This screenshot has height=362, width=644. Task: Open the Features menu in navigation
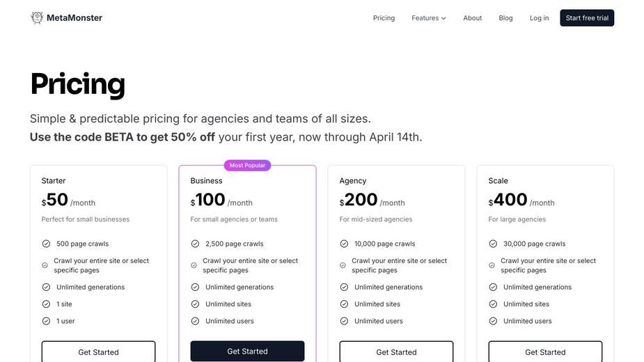429,18
